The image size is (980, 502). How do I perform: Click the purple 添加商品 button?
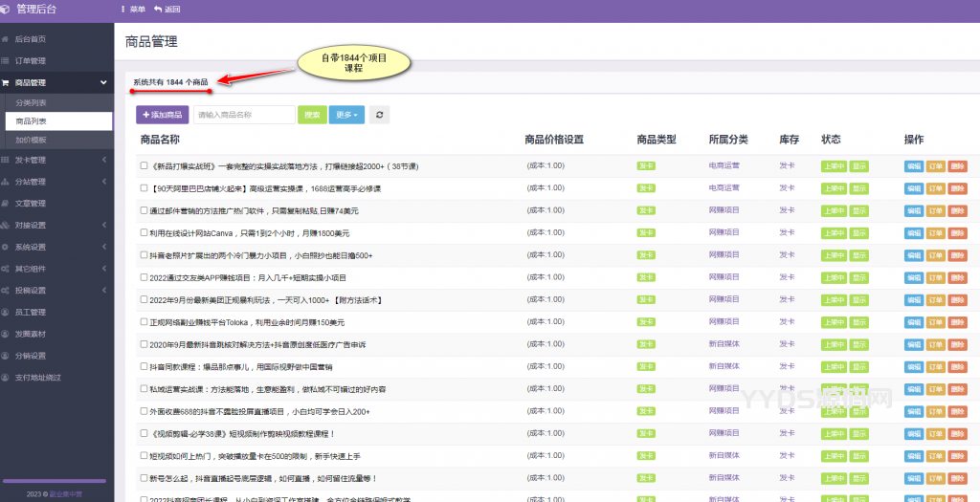(163, 115)
